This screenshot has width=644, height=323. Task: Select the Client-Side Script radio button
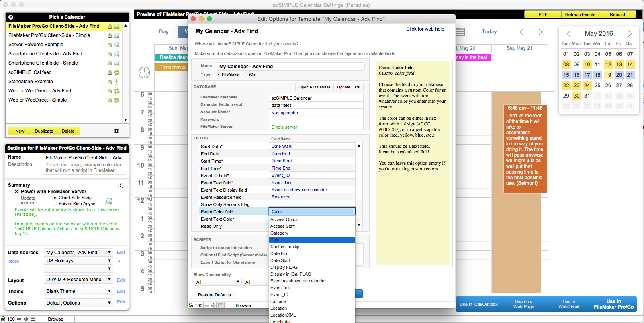pos(55,198)
